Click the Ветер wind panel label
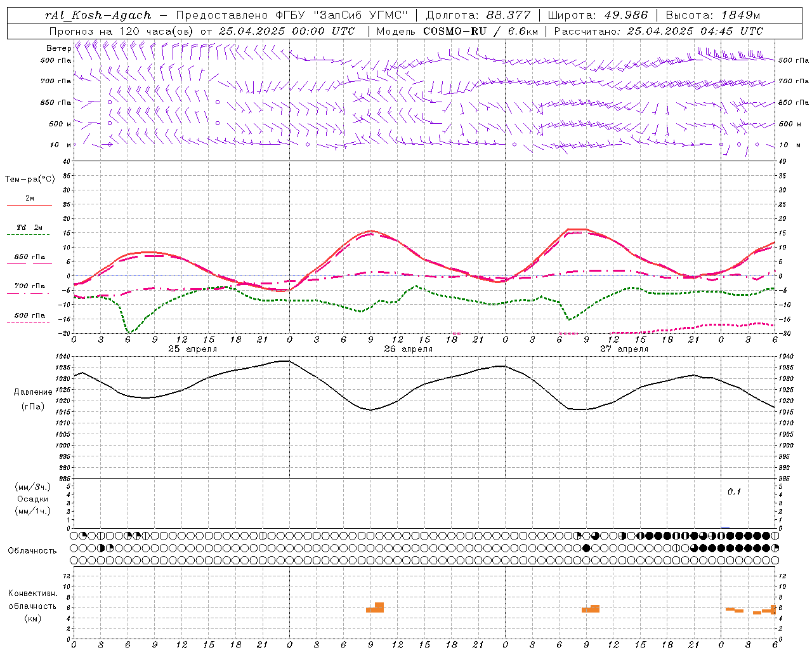812x650 pixels. pyautogui.click(x=58, y=48)
